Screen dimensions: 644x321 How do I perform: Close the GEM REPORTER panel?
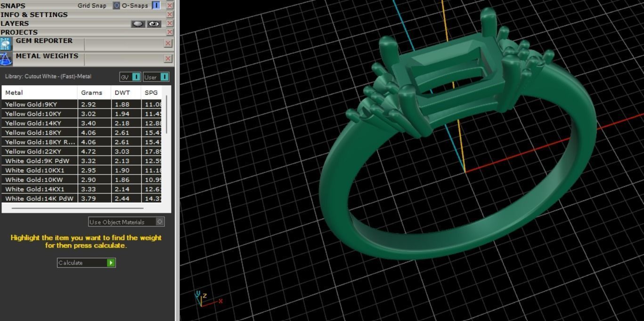click(x=168, y=43)
